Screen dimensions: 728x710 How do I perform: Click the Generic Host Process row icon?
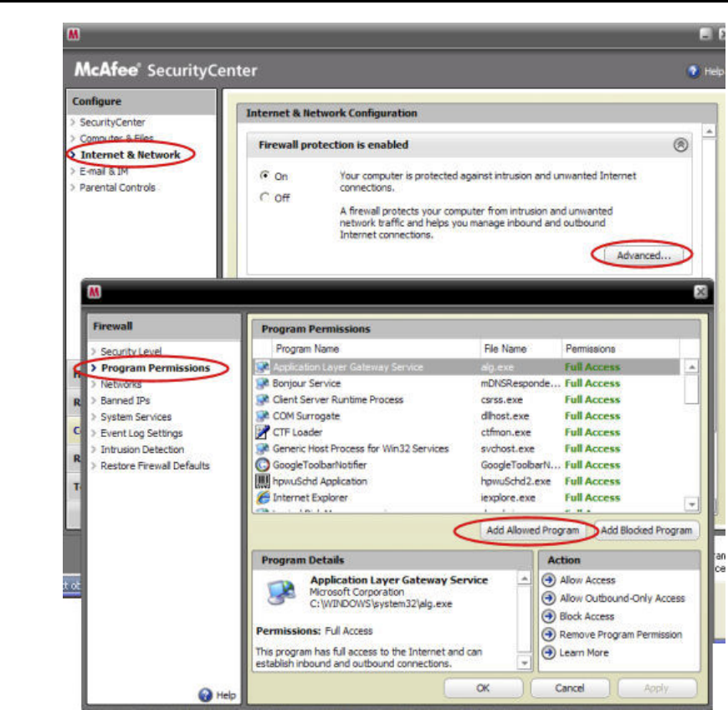pyautogui.click(x=262, y=449)
